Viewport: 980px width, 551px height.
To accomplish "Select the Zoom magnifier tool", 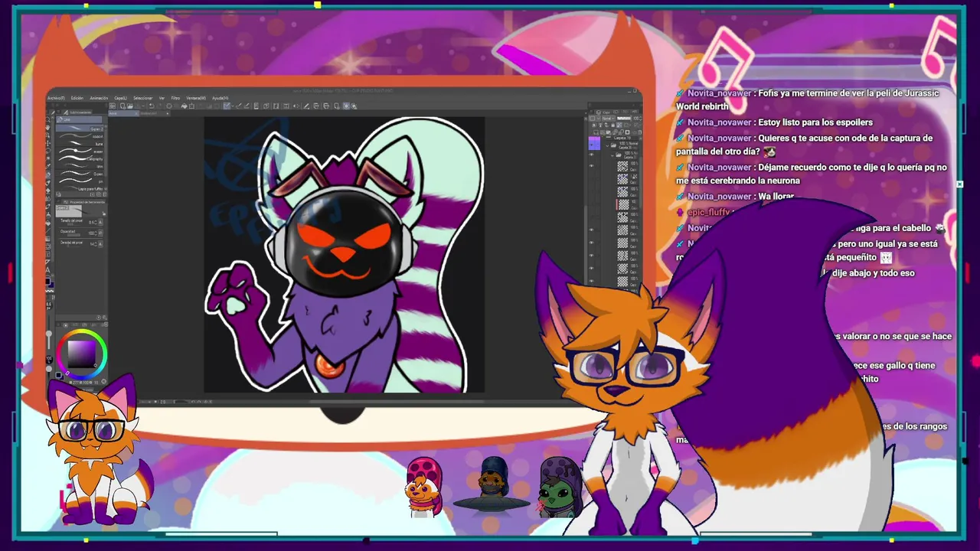I will click(48, 119).
